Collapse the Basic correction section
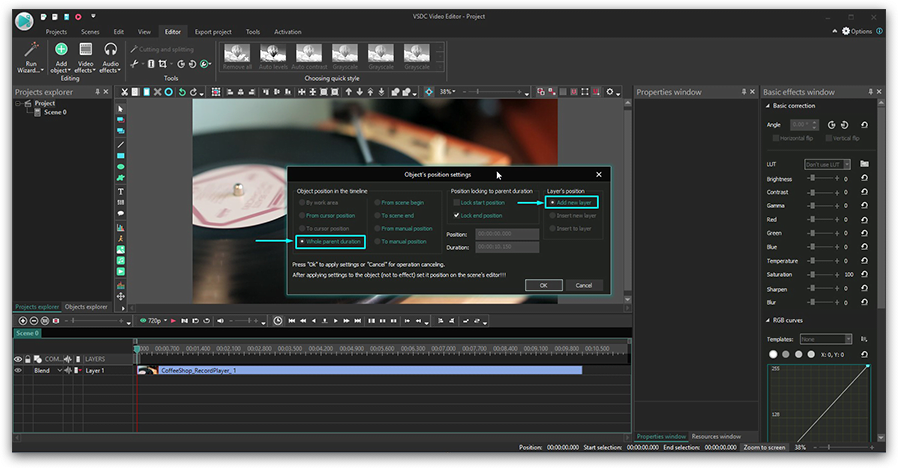This screenshot has width=898, height=468. (767, 105)
